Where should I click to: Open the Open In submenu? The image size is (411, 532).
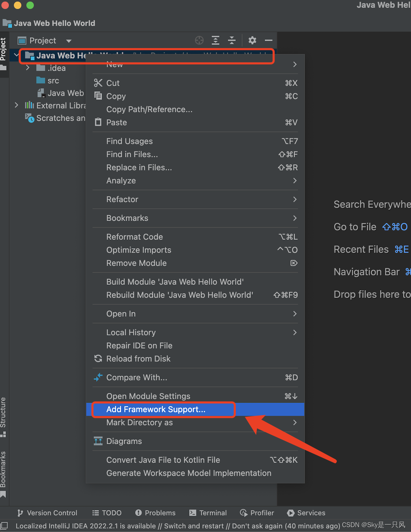click(195, 314)
